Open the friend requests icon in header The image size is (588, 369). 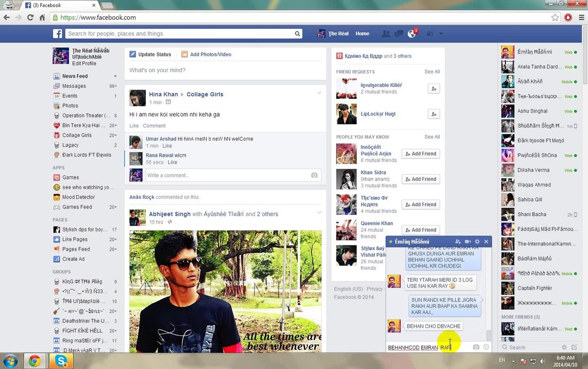pyautogui.click(x=385, y=34)
